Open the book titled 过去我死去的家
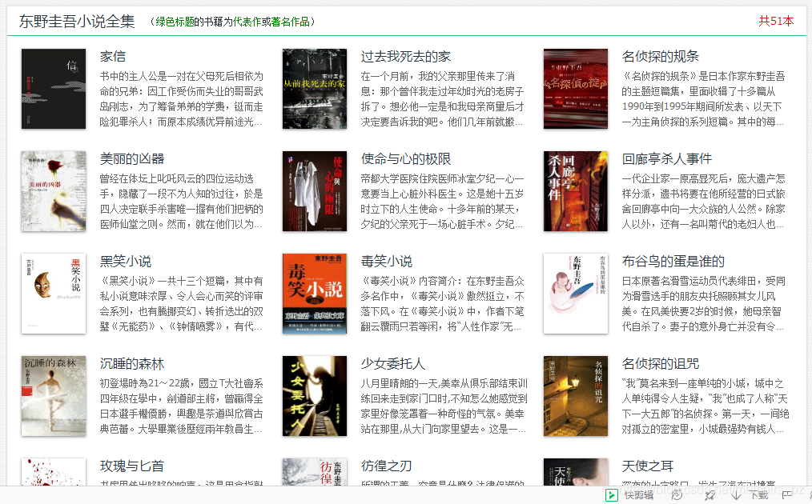This screenshot has height=504, width=812. coord(405,57)
